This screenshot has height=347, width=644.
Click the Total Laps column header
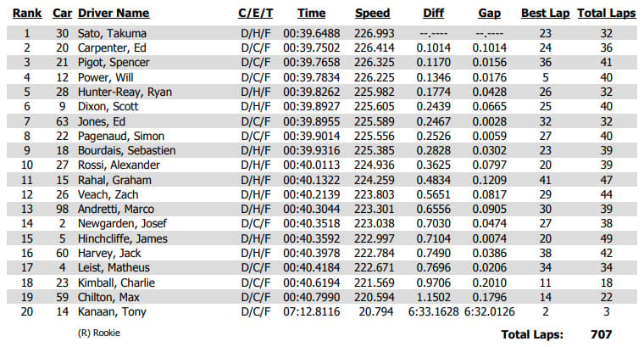[606, 14]
